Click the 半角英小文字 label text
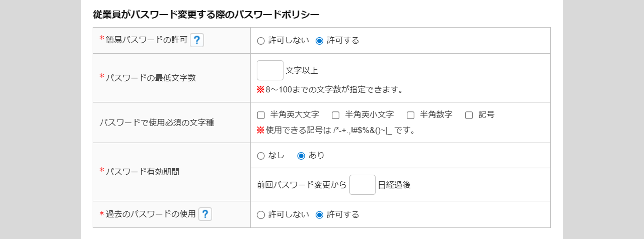 point(369,115)
